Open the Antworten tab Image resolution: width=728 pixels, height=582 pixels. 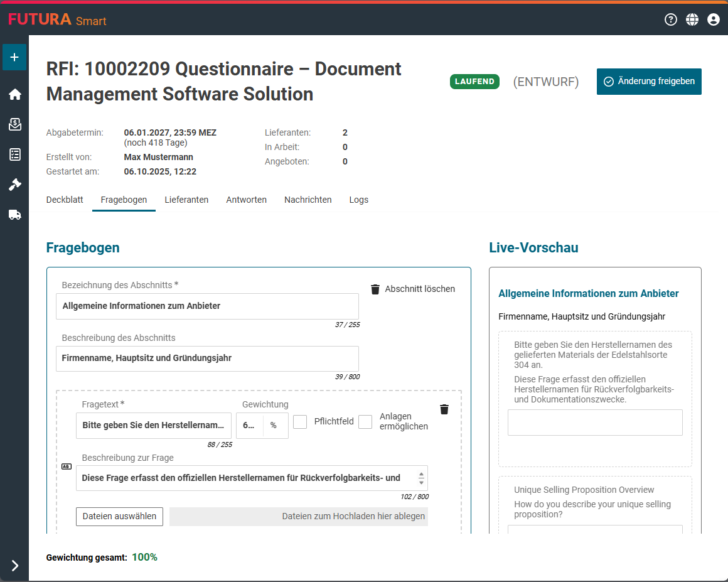[x=246, y=200]
